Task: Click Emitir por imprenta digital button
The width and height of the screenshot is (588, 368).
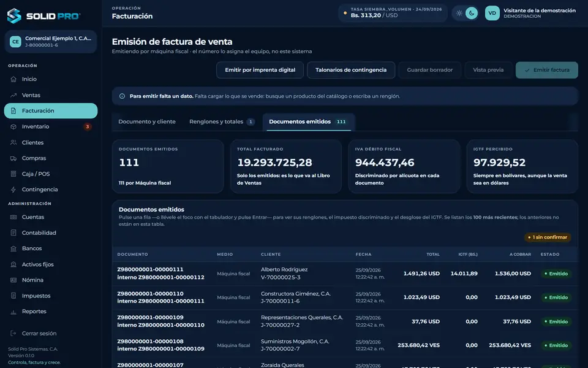Action: (x=260, y=70)
